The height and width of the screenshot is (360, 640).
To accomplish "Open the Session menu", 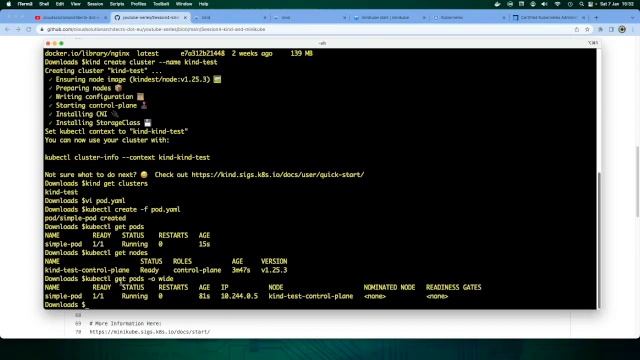I will [95, 4].
